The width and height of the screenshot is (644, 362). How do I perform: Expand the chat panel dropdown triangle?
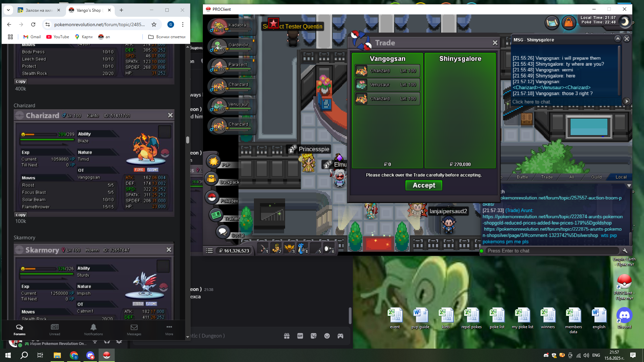pos(629,186)
